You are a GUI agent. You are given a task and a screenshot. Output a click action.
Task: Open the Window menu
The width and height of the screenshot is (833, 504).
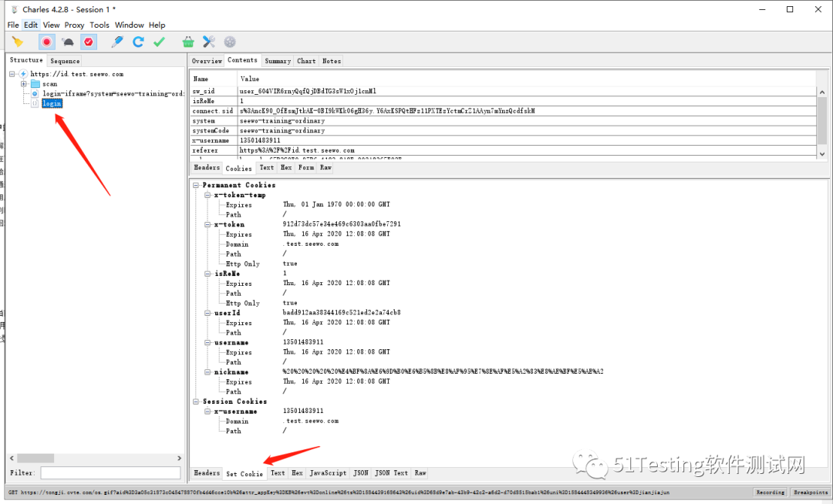(129, 25)
